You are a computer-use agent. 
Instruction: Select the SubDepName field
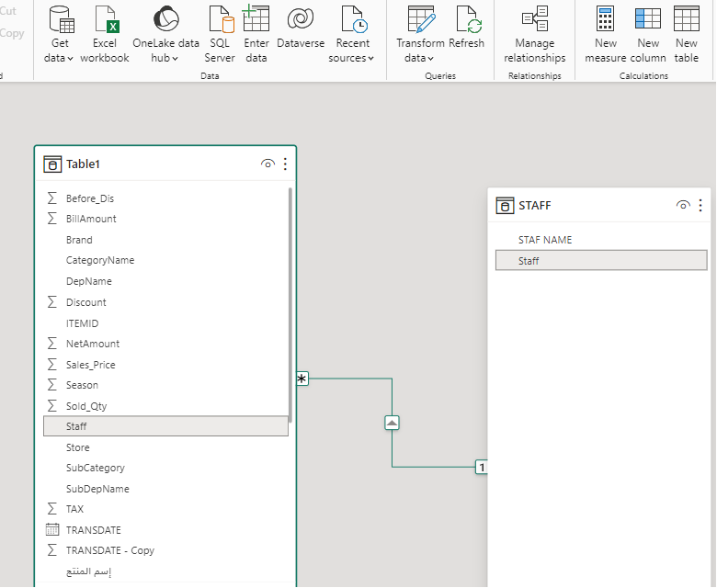pos(165,489)
